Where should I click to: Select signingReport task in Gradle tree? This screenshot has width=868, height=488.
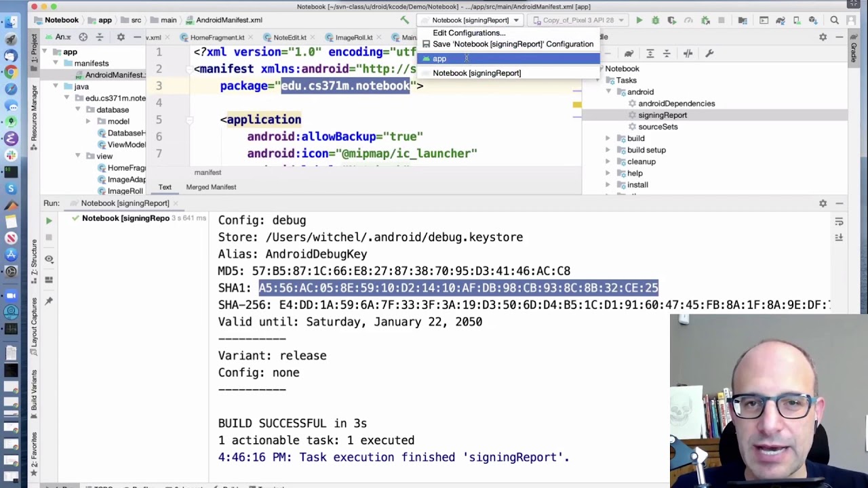point(663,115)
